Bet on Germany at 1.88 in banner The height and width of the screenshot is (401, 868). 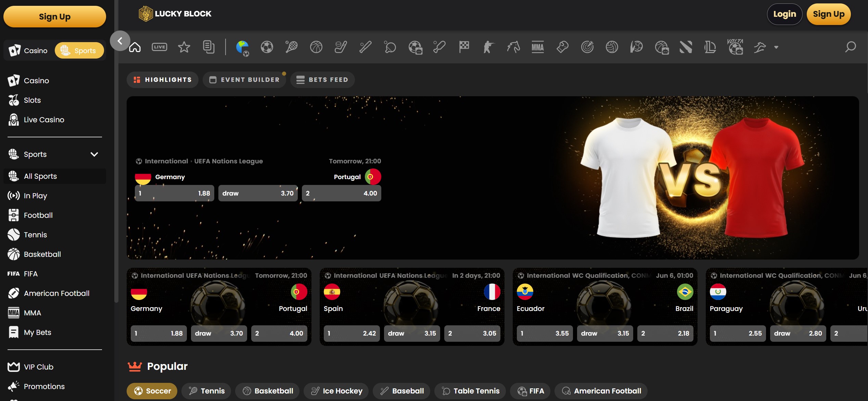175,193
